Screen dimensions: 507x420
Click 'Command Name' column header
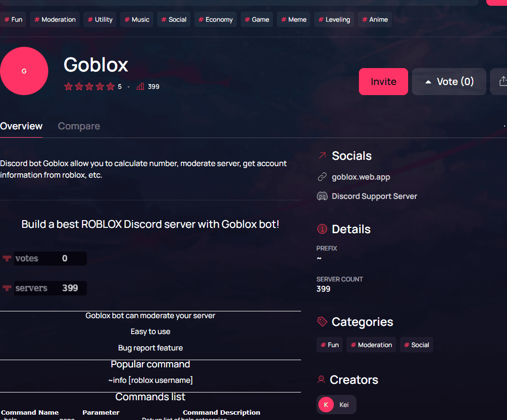pyautogui.click(x=30, y=412)
